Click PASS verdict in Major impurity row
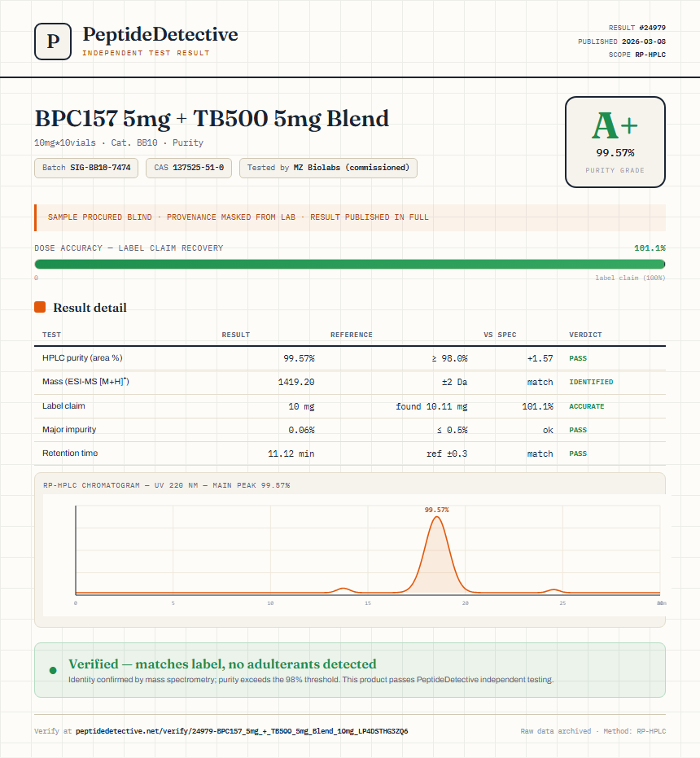 tap(578, 430)
